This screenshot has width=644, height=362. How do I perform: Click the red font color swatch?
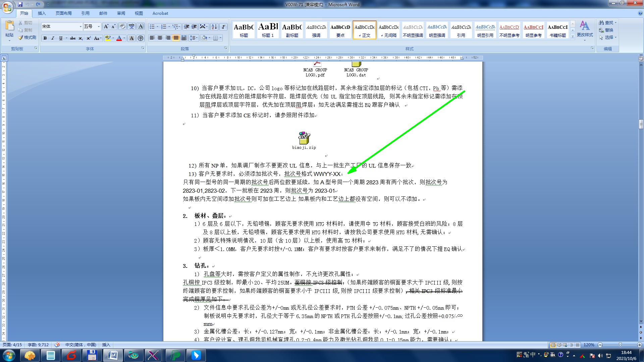pyautogui.click(x=119, y=38)
